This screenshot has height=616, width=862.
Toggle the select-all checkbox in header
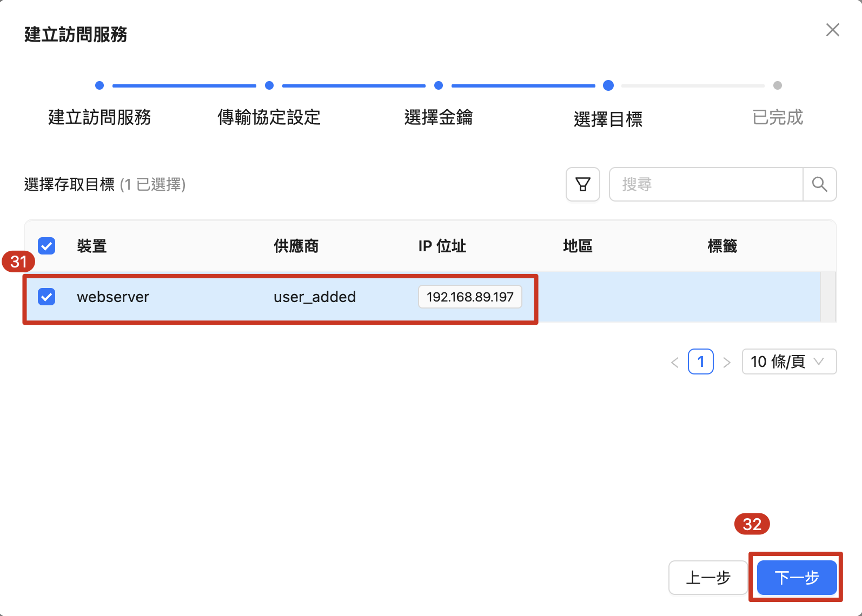tap(47, 246)
